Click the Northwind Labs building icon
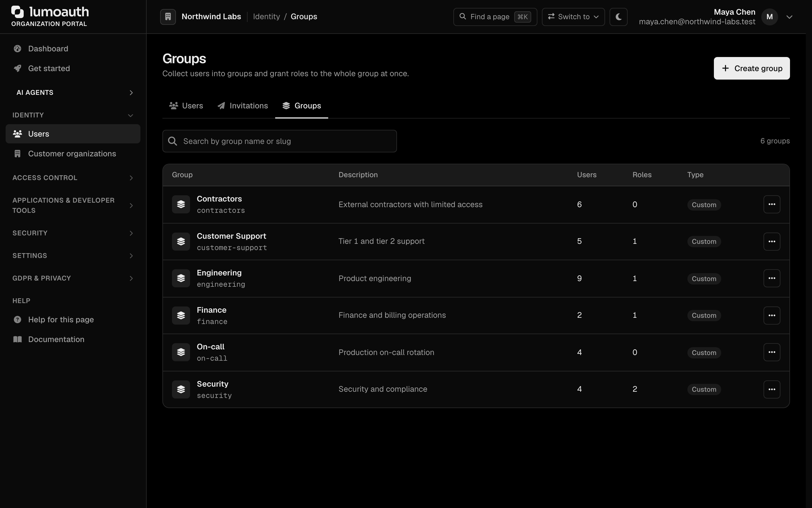Screen dimensions: 812x508 tap(168, 16)
